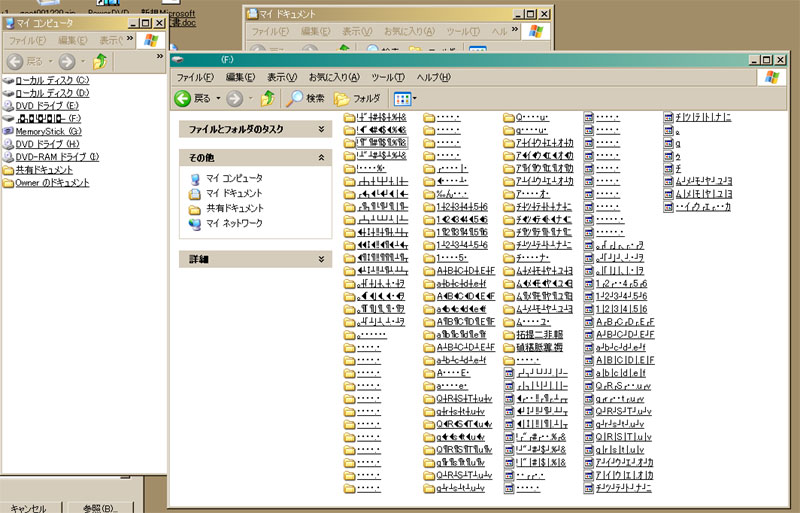Click the Forward arrow in F: window toolbar
The width and height of the screenshot is (800, 513).
coord(234,99)
